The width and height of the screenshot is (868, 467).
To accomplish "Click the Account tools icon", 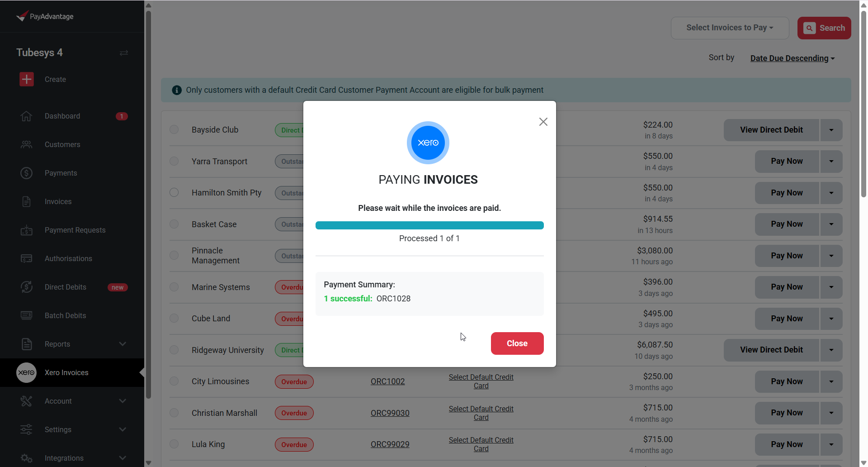I will click(26, 401).
